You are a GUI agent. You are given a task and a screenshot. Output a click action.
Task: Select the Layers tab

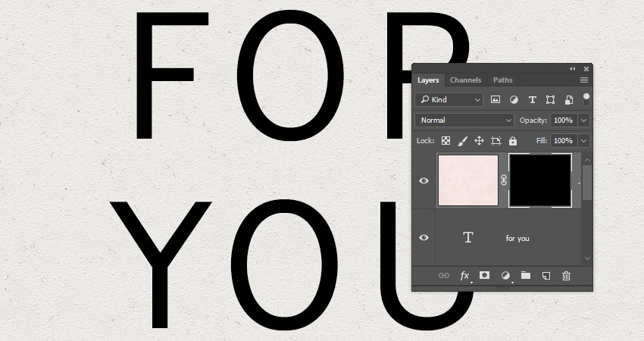pyautogui.click(x=428, y=80)
